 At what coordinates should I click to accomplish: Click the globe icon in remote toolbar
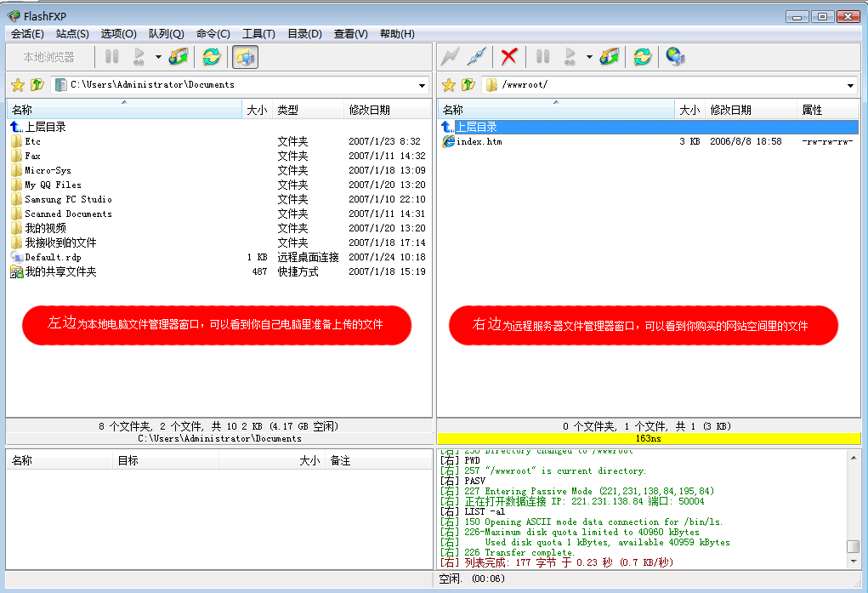point(676,57)
